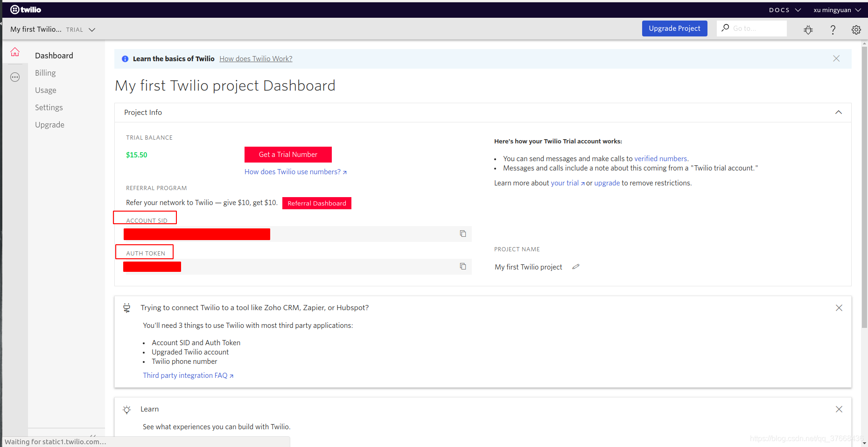Go to Billing in the sidebar
The height and width of the screenshot is (447, 868).
(x=45, y=73)
